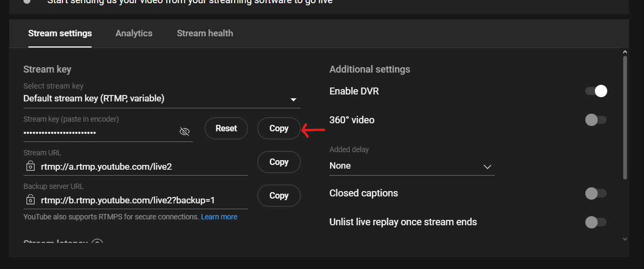Image resolution: width=644 pixels, height=269 pixels.
Task: Click the lock icon beside Stream URL
Action: (31, 166)
